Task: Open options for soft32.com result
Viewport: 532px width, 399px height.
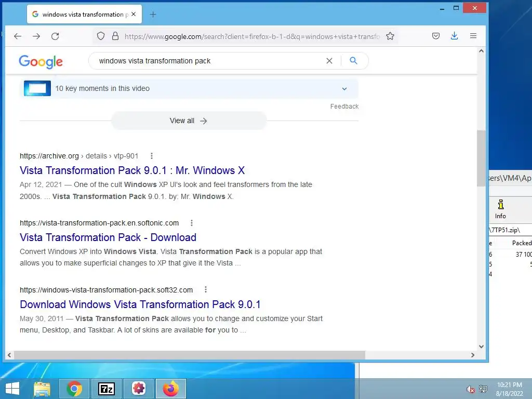Action: pyautogui.click(x=206, y=289)
